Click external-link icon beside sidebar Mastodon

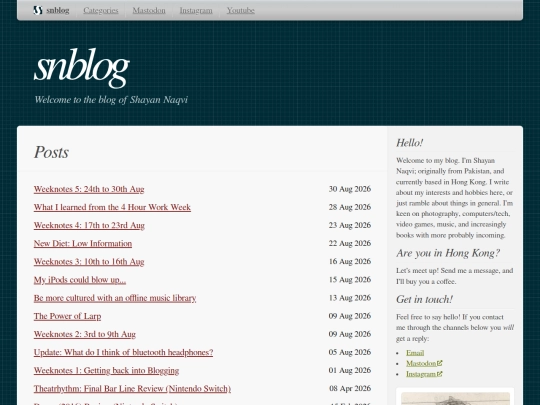[439, 363]
